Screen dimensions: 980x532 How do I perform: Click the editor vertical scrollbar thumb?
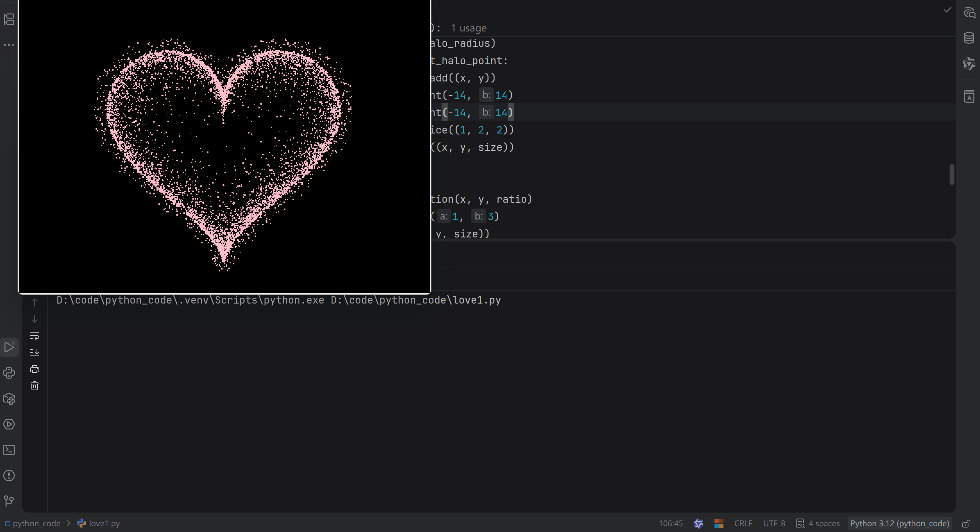click(x=951, y=174)
